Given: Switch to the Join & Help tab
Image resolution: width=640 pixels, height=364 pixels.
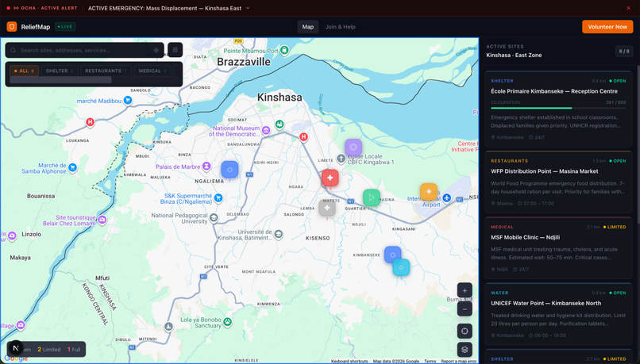Looking at the screenshot, I should click(340, 26).
